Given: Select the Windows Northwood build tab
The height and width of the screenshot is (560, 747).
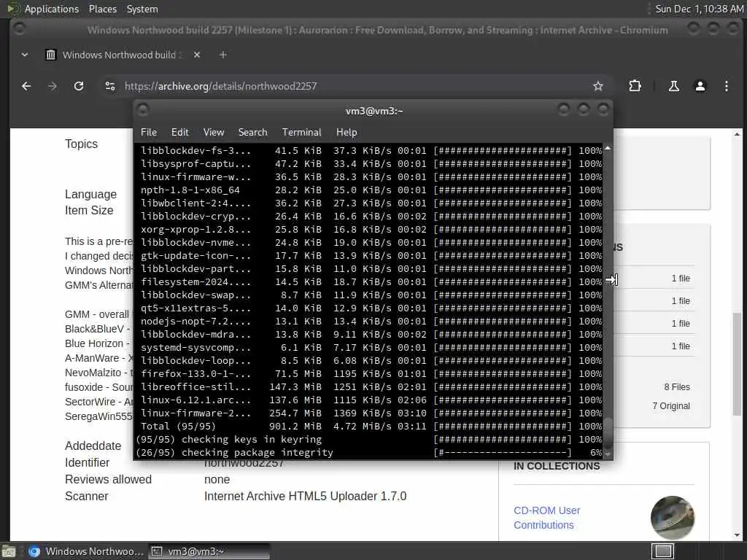Looking at the screenshot, I should [115, 55].
